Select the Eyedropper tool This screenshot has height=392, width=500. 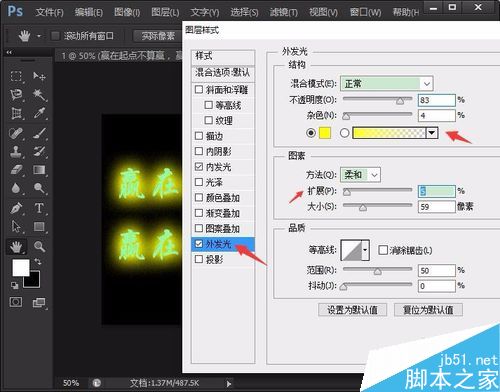[39, 113]
